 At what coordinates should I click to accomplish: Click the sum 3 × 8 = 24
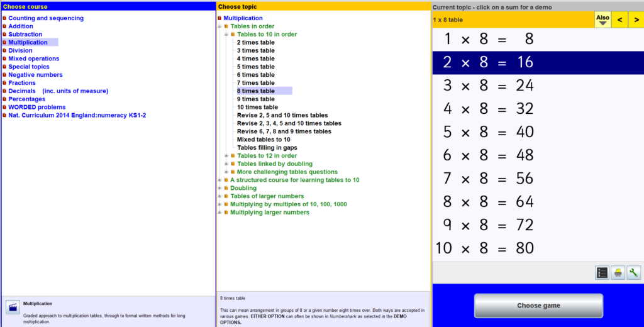tap(538, 86)
